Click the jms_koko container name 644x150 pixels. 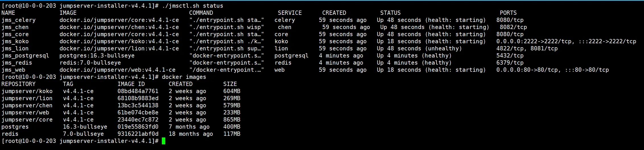(15, 41)
